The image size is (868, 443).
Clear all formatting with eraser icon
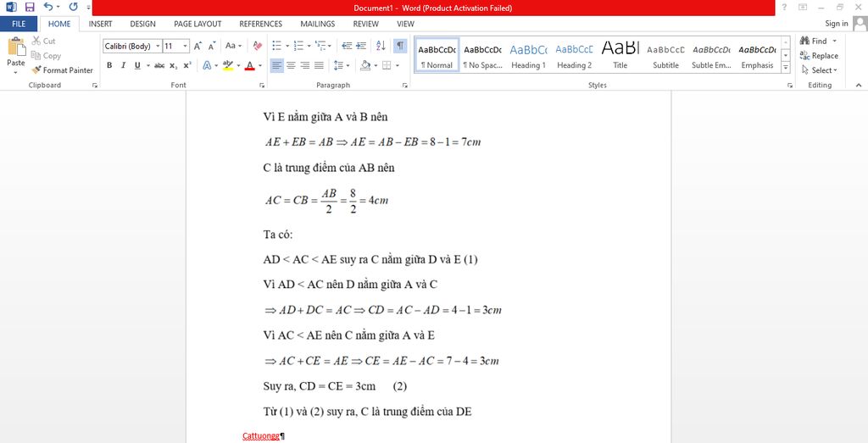coord(258,46)
